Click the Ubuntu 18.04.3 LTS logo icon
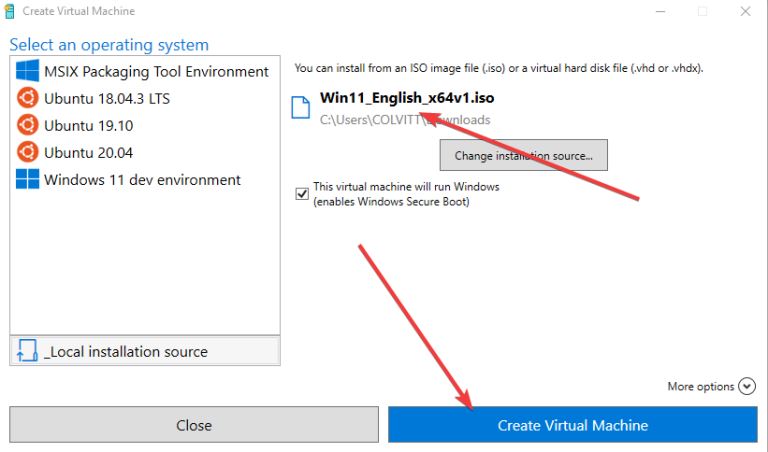 [27, 98]
